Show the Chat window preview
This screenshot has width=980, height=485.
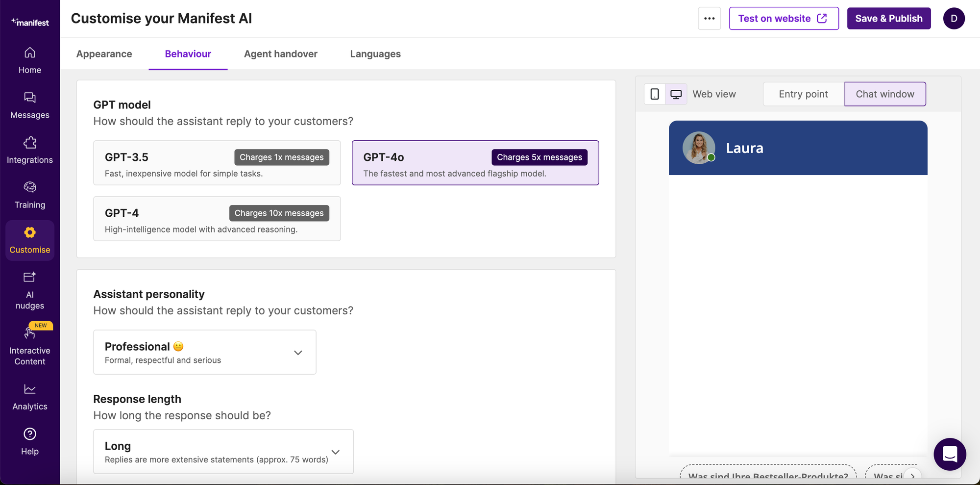[x=885, y=94]
